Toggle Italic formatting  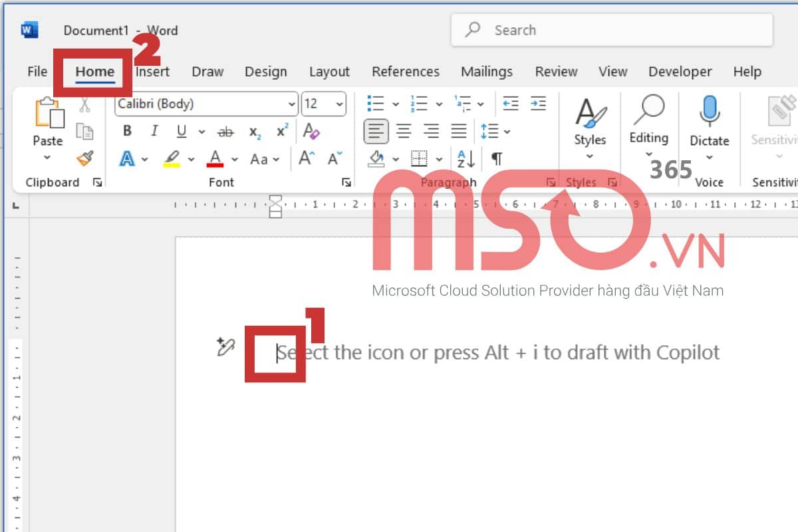point(154,131)
